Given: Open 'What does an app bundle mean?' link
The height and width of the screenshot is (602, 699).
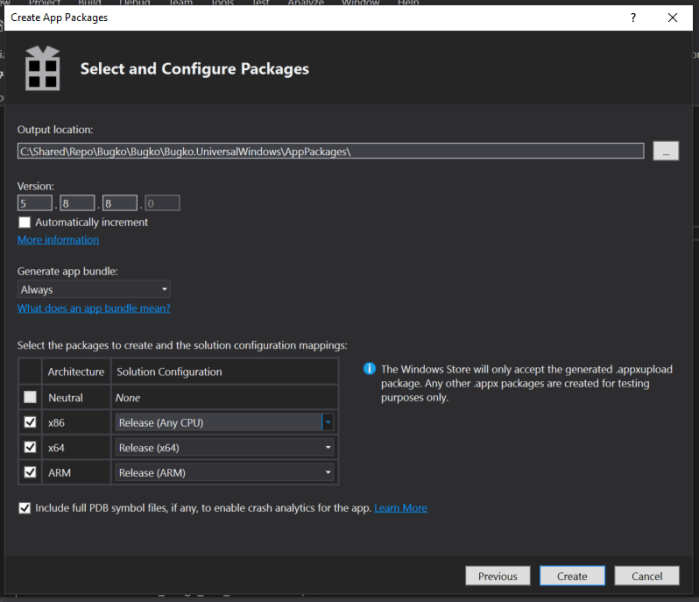Looking at the screenshot, I should click(93, 308).
